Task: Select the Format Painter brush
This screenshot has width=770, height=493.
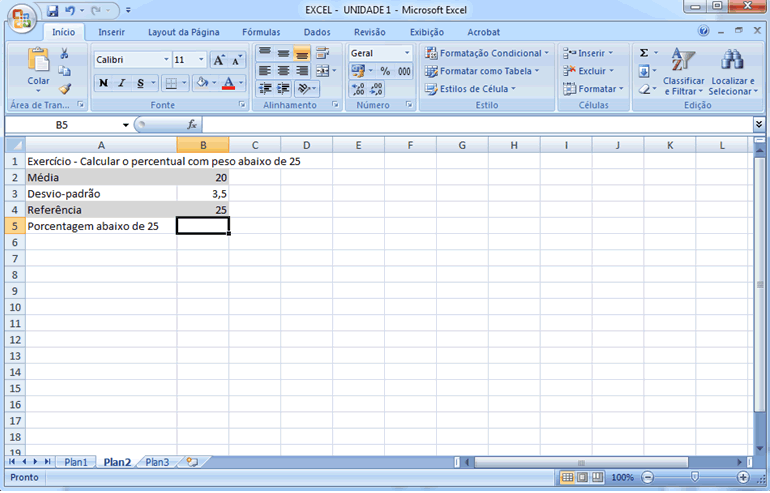Action: point(65,89)
